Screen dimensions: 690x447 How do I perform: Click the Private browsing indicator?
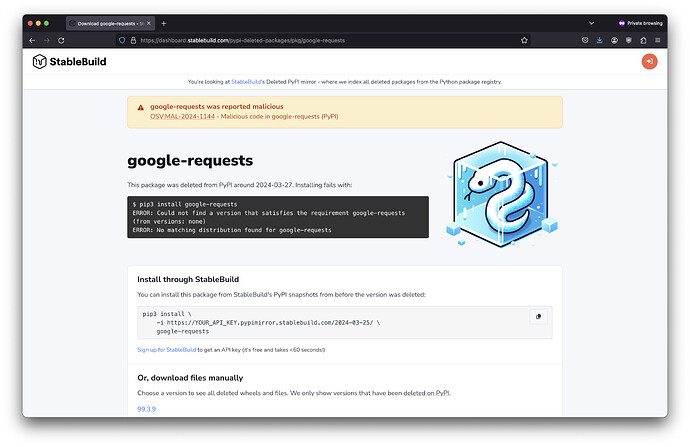tap(640, 23)
